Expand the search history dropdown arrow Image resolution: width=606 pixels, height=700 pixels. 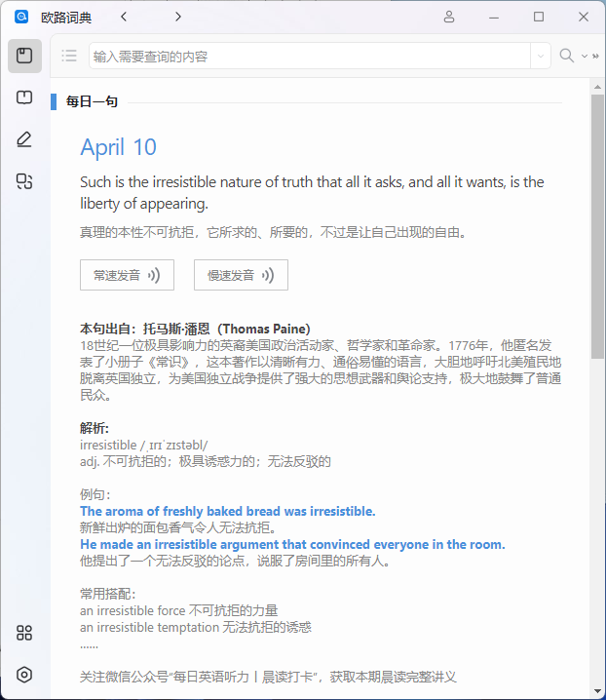point(541,57)
